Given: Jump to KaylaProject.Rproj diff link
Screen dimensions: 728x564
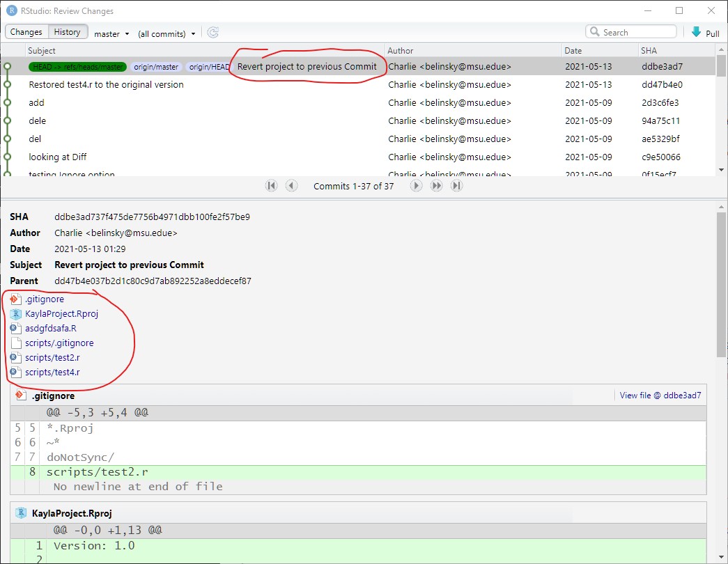Looking at the screenshot, I should (62, 314).
